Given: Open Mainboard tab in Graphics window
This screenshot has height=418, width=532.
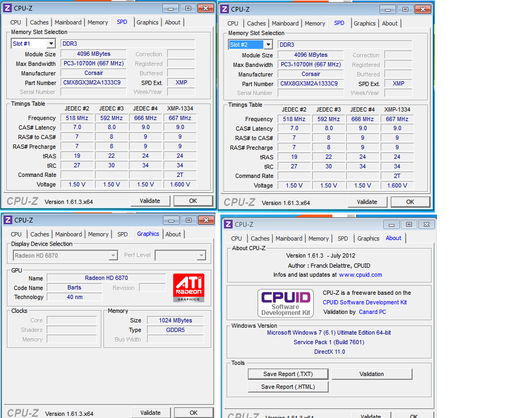Looking at the screenshot, I should 68,234.
